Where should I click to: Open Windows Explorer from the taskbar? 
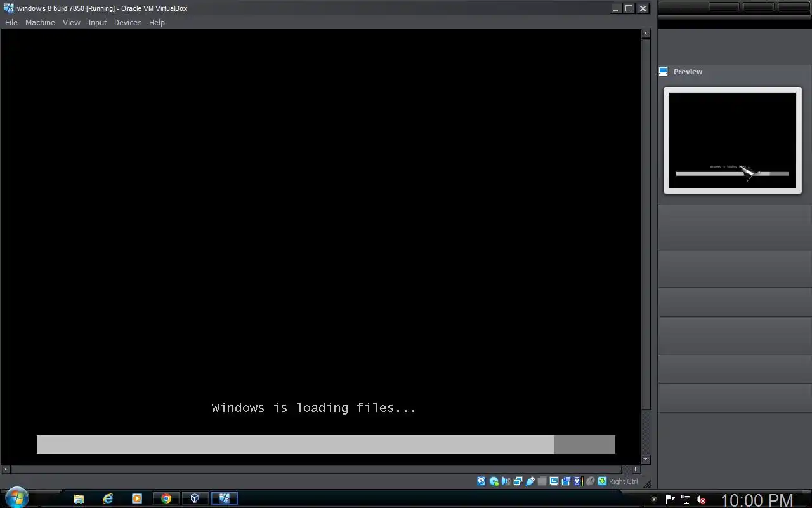[79, 498]
